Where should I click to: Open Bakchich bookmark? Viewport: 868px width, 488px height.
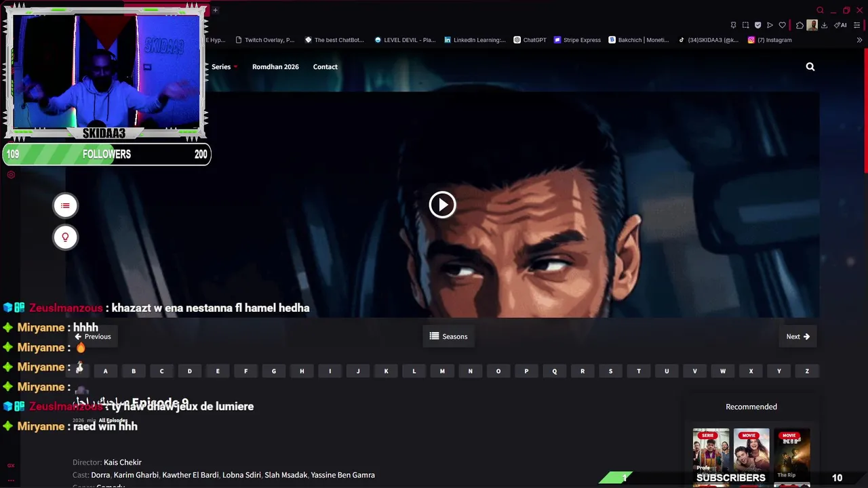(639, 40)
